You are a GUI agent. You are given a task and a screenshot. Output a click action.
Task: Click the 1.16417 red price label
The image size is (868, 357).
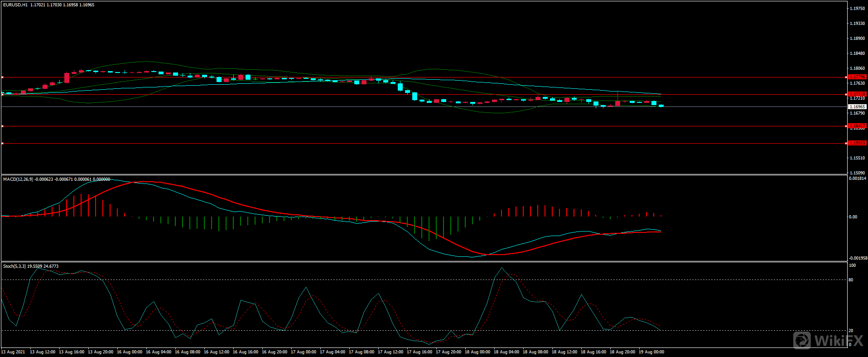click(857, 126)
